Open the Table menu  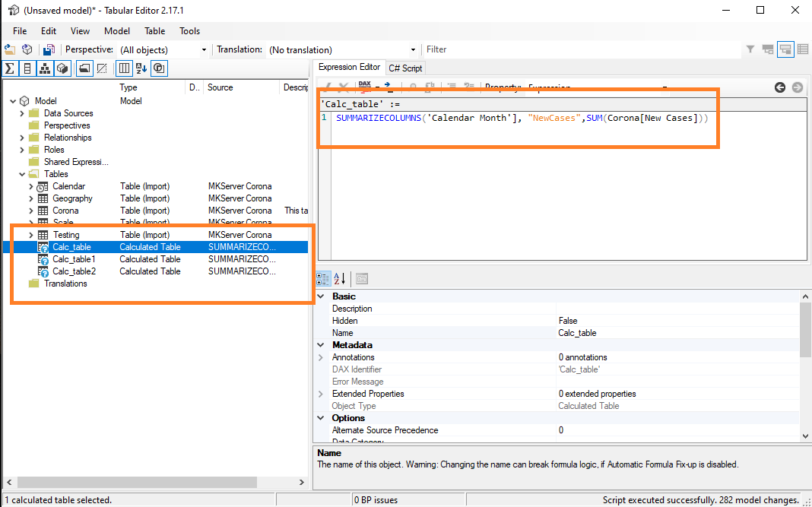coord(155,31)
